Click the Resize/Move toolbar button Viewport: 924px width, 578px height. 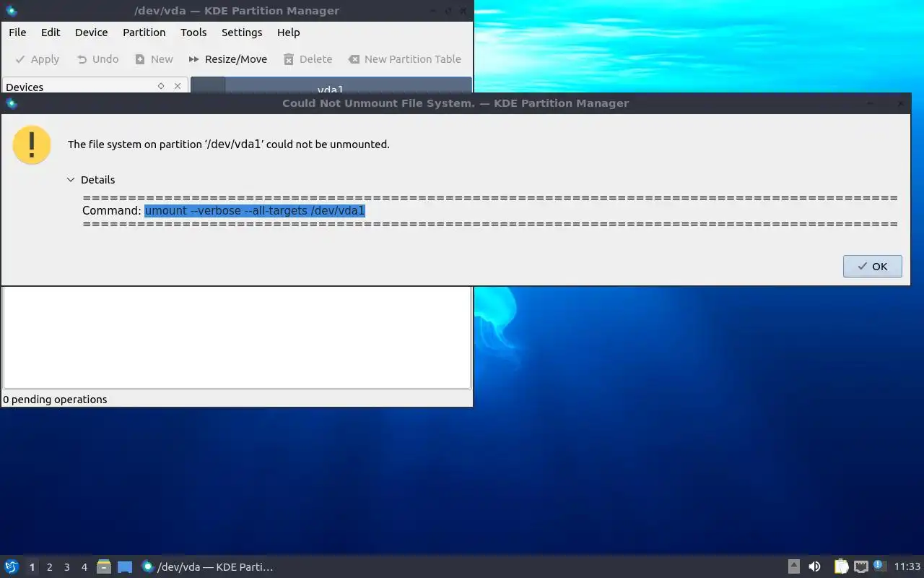click(228, 59)
